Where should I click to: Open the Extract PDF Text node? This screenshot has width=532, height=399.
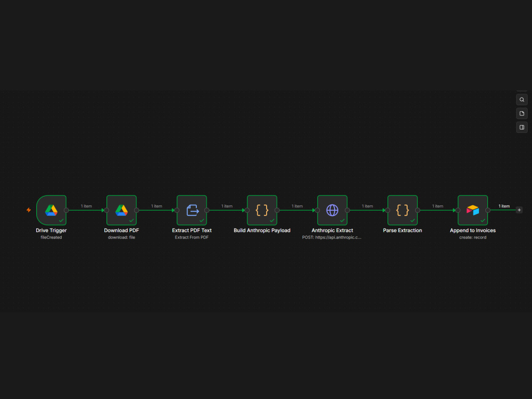coord(192,210)
